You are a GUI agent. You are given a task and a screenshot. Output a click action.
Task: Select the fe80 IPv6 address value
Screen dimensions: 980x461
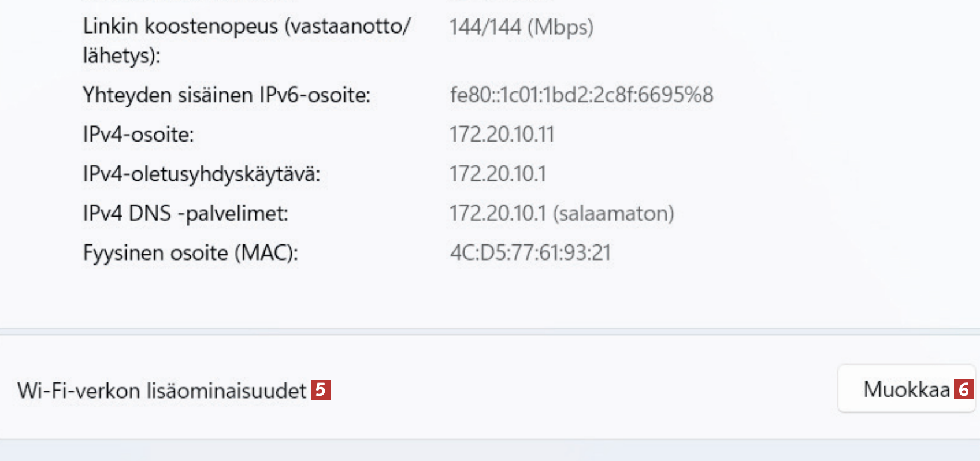[x=581, y=95]
